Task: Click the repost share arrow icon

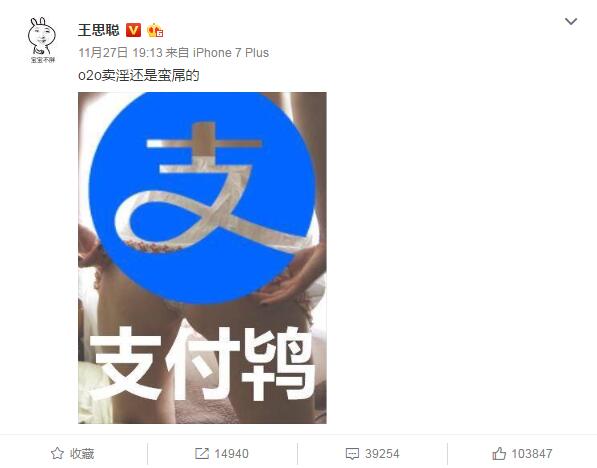Action: [202, 453]
